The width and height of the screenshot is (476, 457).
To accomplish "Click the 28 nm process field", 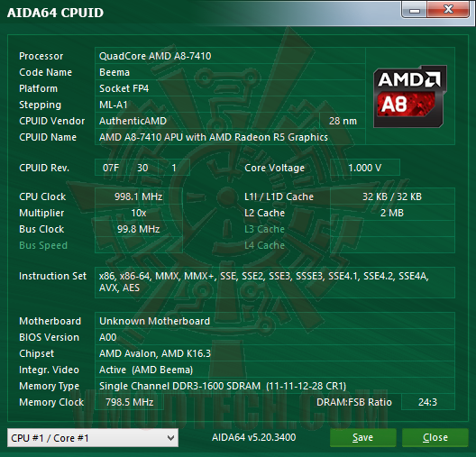I will point(343,121).
